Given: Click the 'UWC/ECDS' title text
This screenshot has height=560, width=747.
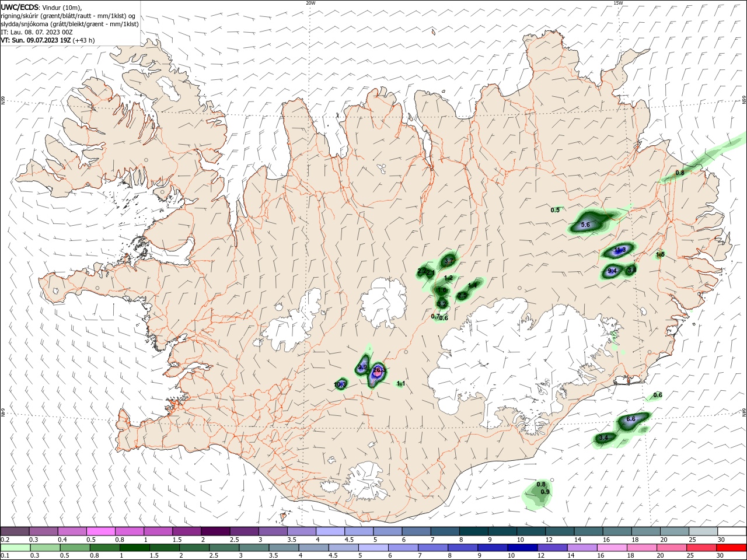Looking at the screenshot, I should pos(19,7).
